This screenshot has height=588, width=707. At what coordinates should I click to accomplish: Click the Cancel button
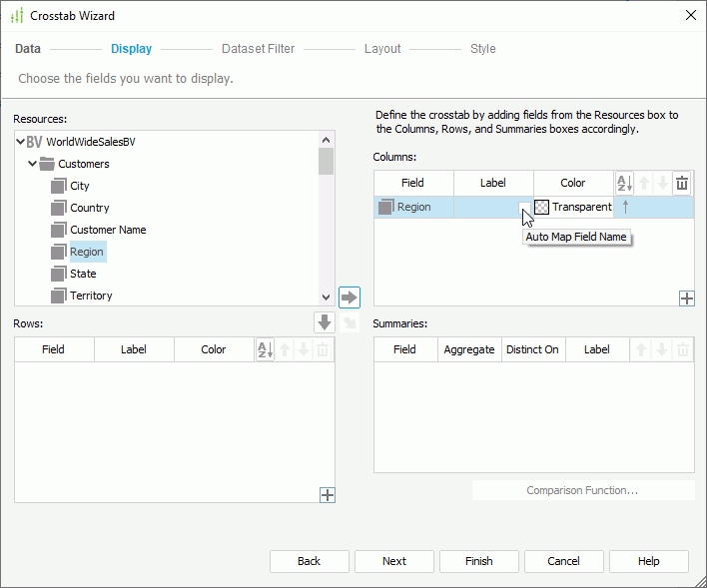point(563,561)
